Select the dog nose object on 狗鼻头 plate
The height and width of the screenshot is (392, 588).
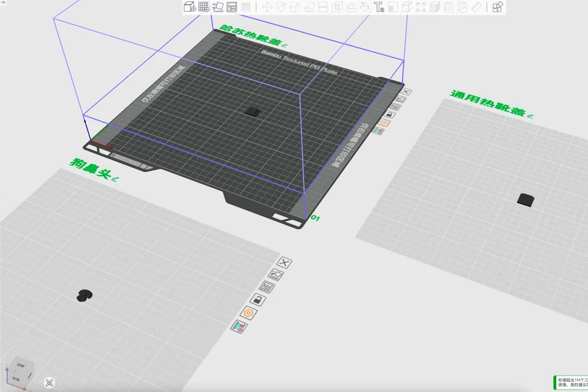click(x=84, y=295)
